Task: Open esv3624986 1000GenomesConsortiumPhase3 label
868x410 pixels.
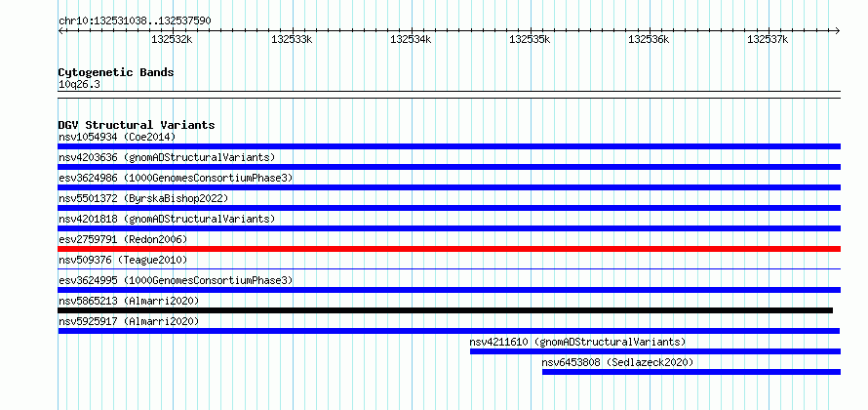Action: click(176, 178)
